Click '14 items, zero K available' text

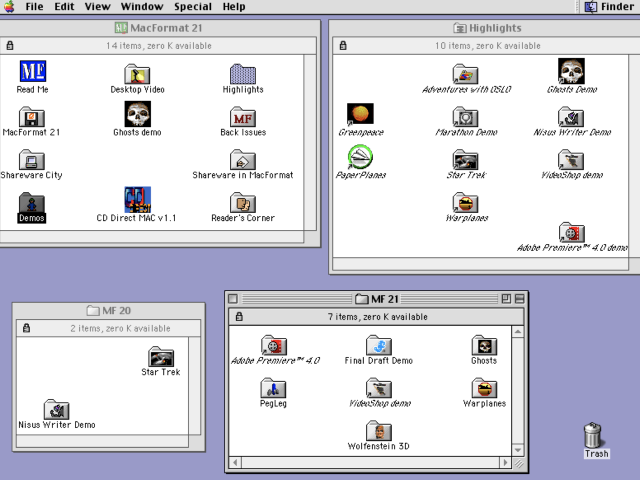pyautogui.click(x=159, y=46)
